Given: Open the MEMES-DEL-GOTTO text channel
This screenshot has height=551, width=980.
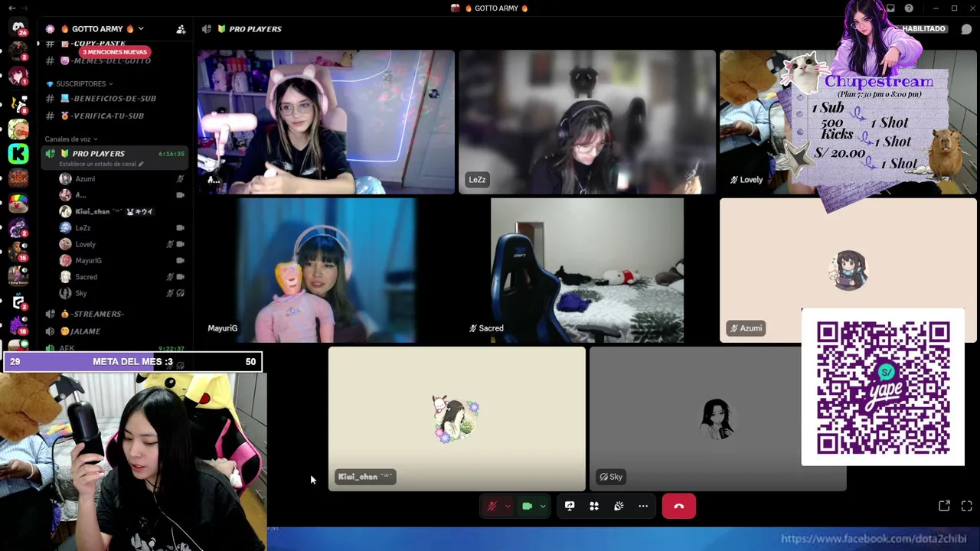Looking at the screenshot, I should point(113,61).
